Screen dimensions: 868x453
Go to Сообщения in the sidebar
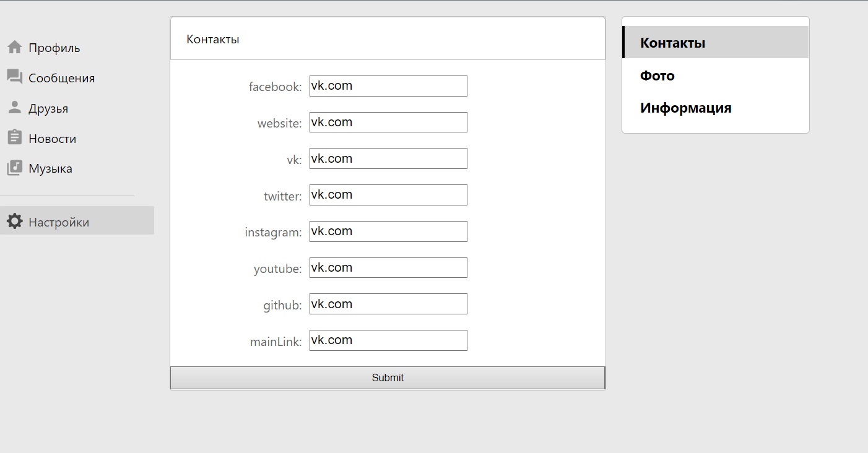pos(62,78)
